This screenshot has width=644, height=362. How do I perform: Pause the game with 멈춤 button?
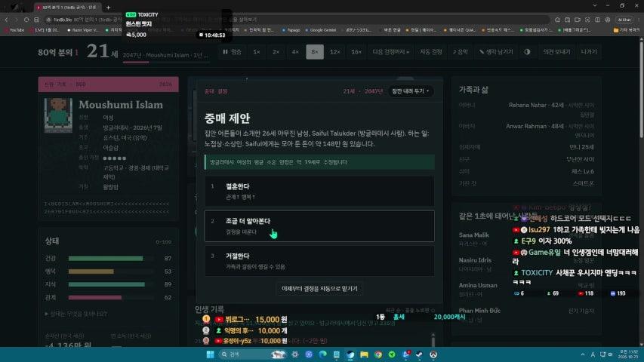[x=232, y=52]
